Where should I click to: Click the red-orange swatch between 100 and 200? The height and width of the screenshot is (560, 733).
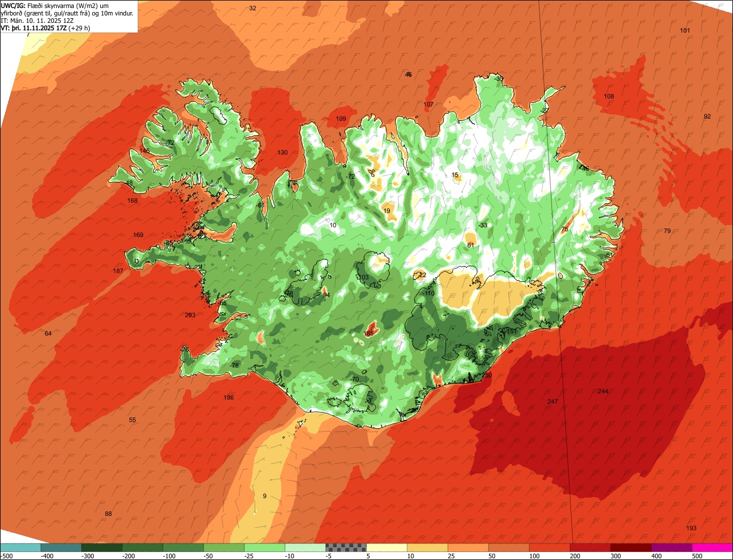pyautogui.click(x=549, y=547)
